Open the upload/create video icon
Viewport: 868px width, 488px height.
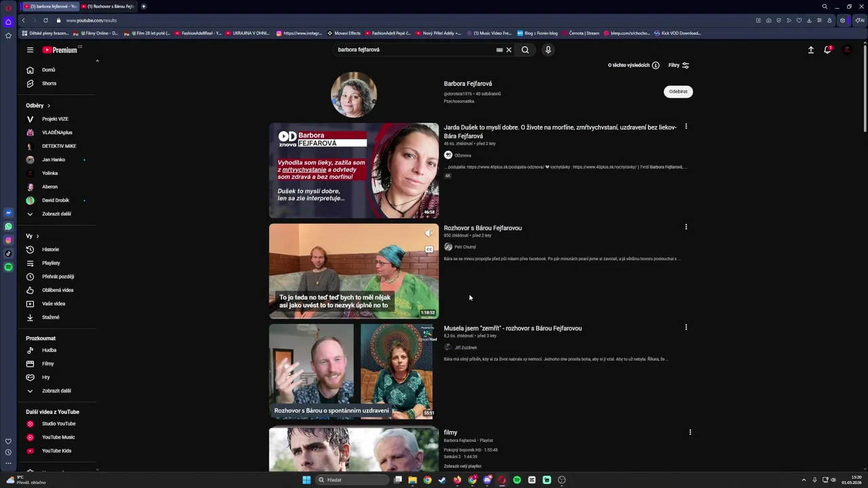pos(810,49)
